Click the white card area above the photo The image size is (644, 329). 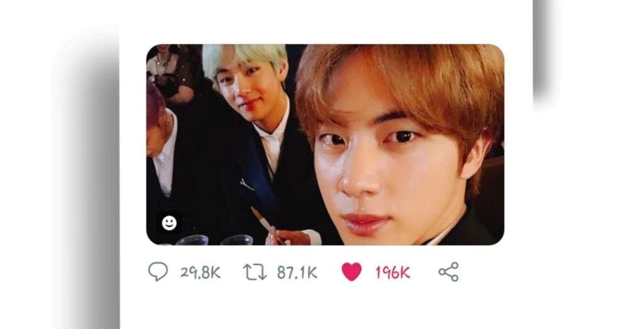coord(325,21)
